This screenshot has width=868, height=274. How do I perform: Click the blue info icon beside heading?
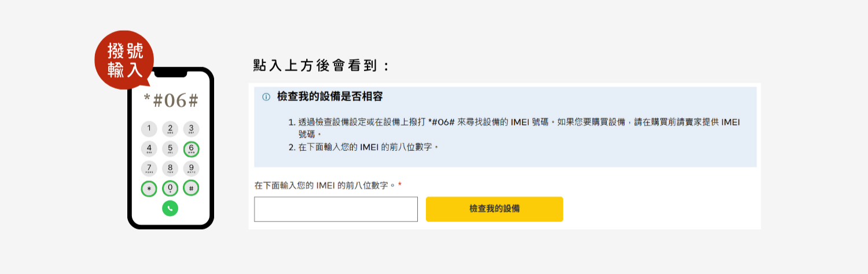pyautogui.click(x=266, y=97)
